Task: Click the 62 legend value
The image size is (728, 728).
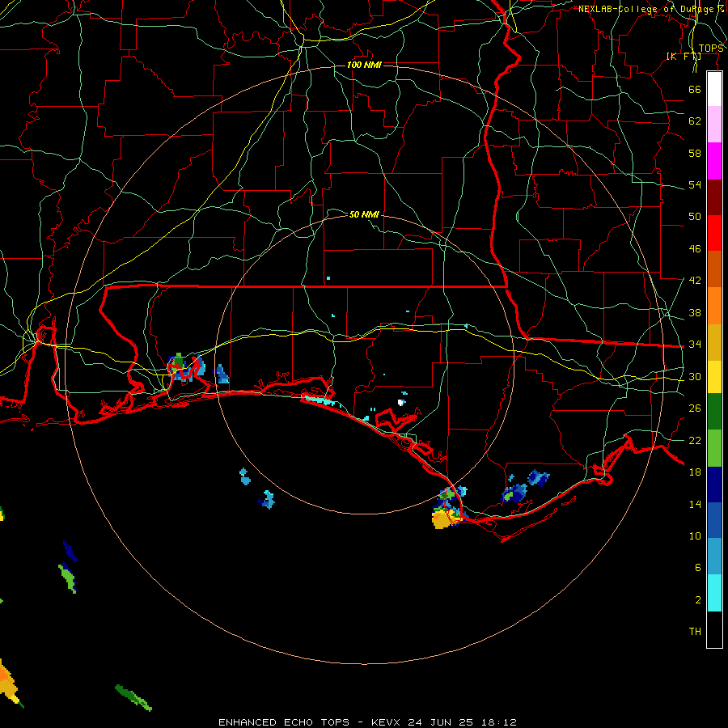Action: (x=695, y=121)
